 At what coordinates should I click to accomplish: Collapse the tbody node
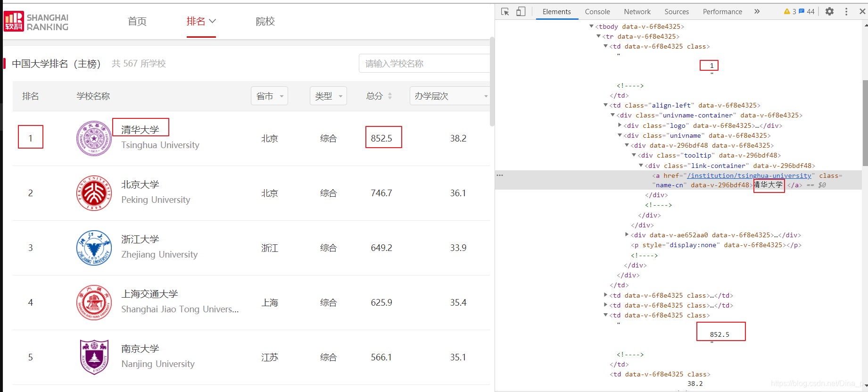click(x=591, y=26)
